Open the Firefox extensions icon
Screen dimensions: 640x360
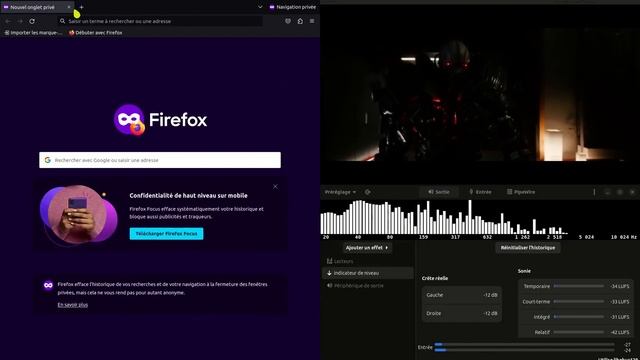point(300,21)
